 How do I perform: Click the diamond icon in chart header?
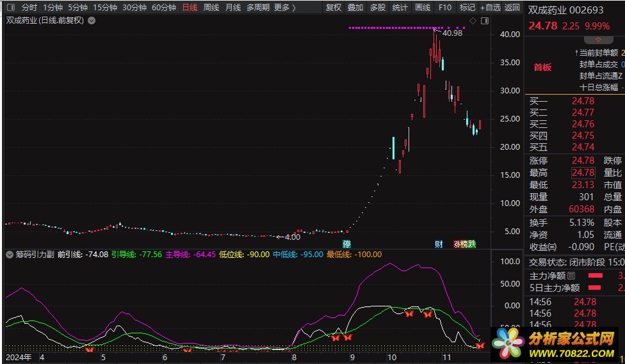(473, 20)
